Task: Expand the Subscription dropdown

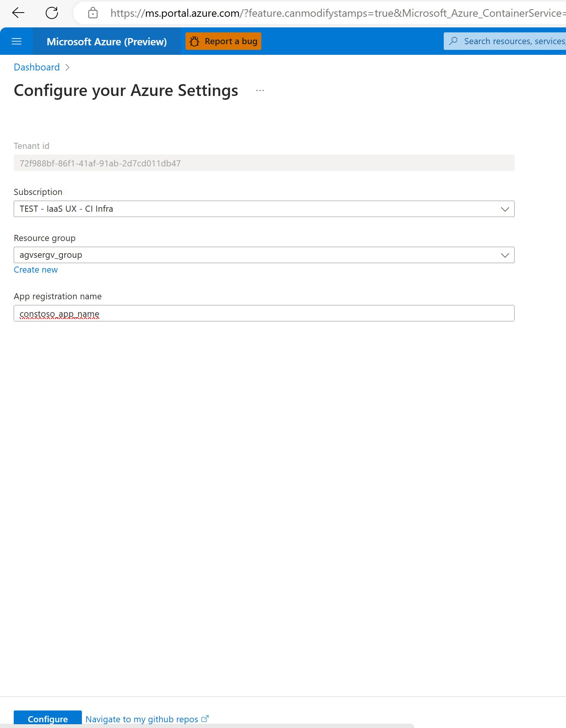Action: coord(505,209)
